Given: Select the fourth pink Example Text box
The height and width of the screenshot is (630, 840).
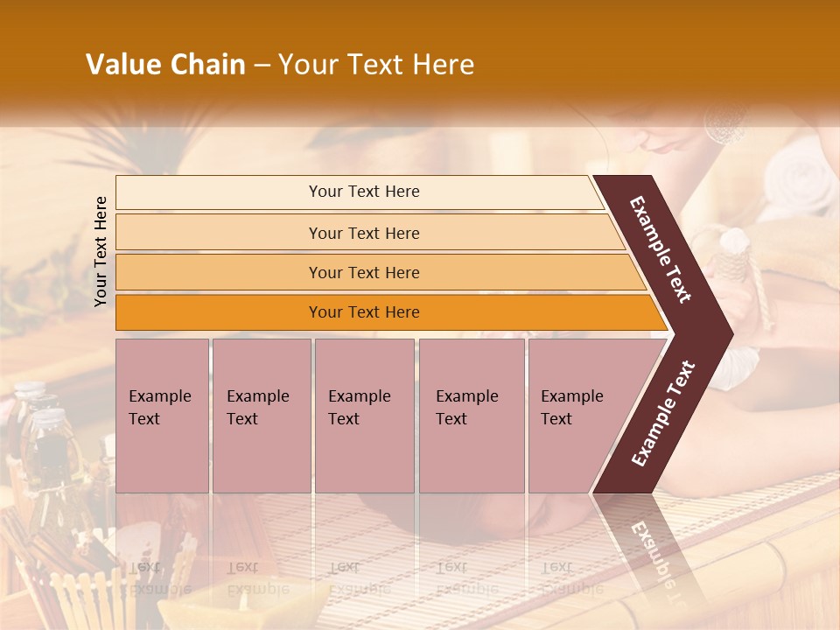Looking at the screenshot, I should [472, 416].
